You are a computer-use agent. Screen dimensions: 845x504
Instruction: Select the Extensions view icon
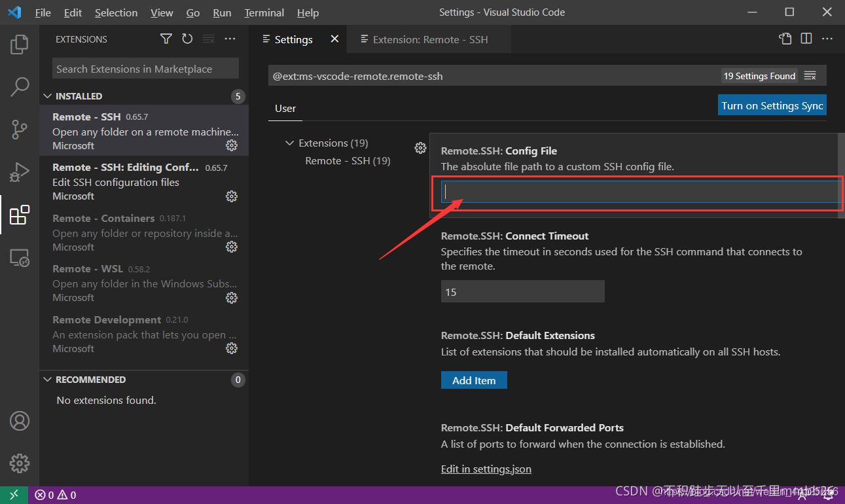pyautogui.click(x=20, y=215)
